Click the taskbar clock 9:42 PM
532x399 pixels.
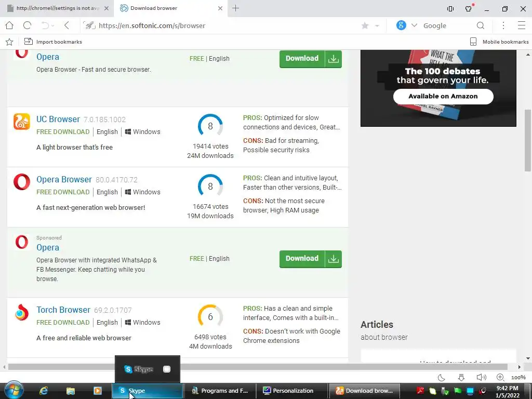coord(507,392)
